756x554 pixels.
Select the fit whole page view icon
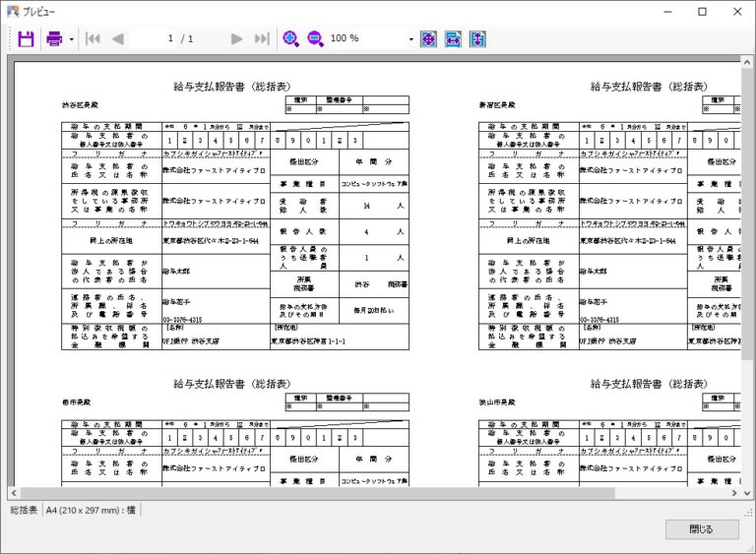pyautogui.click(x=428, y=38)
